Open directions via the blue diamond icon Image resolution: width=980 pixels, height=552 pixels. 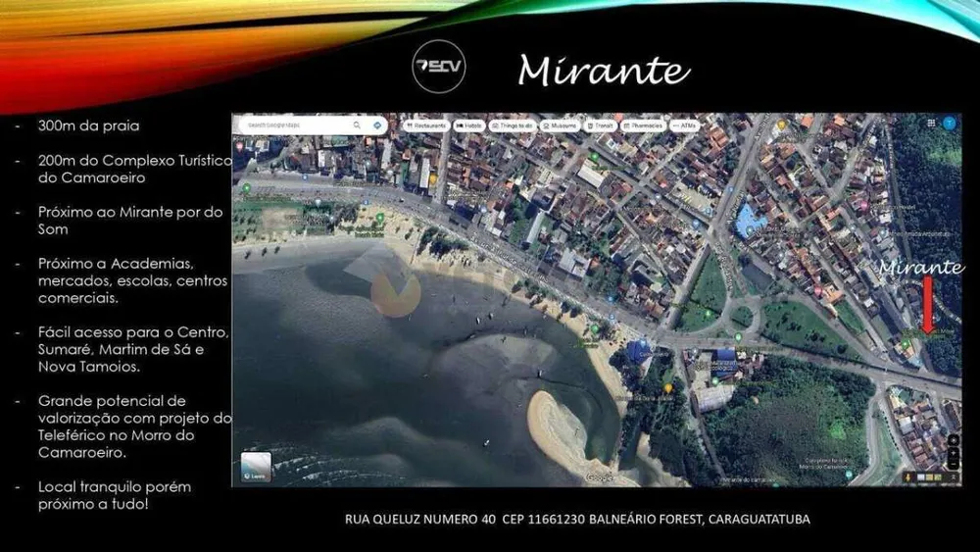[x=377, y=125]
